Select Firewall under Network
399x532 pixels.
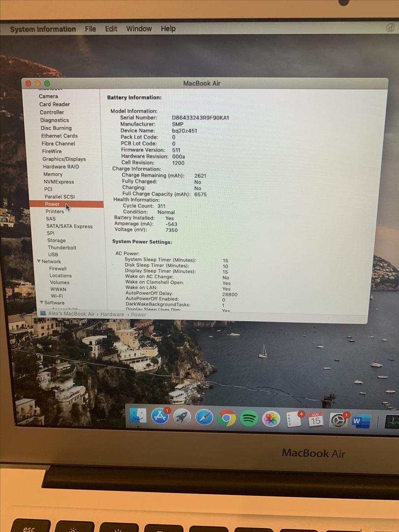[x=58, y=268]
